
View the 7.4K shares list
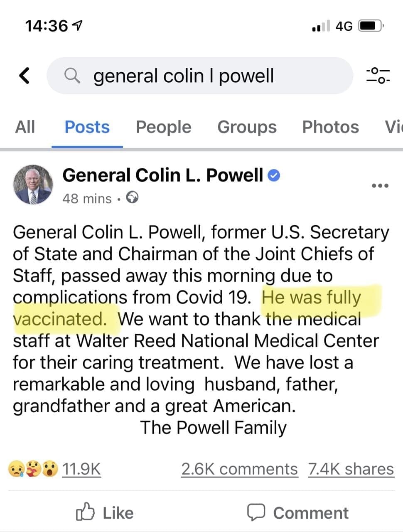[351, 469]
